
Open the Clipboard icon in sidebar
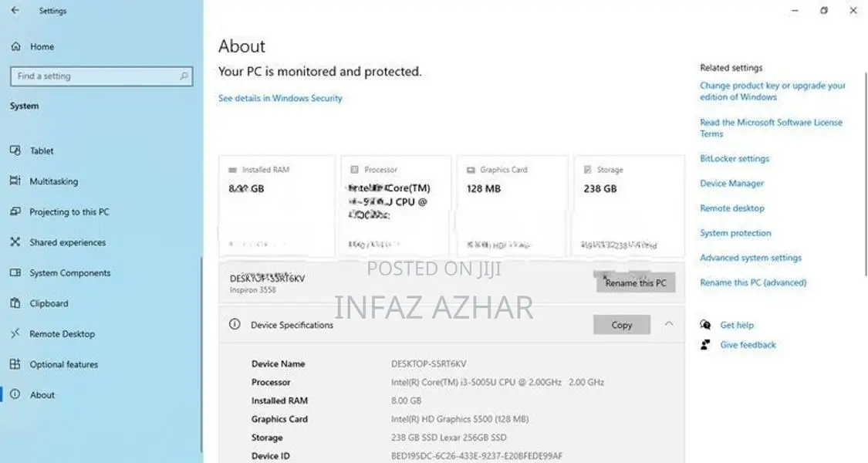15,303
